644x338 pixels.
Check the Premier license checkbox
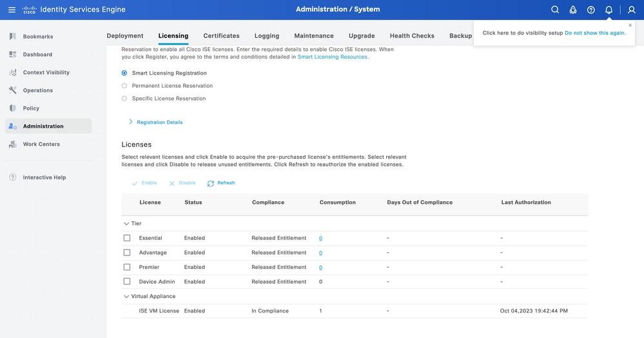tap(127, 267)
